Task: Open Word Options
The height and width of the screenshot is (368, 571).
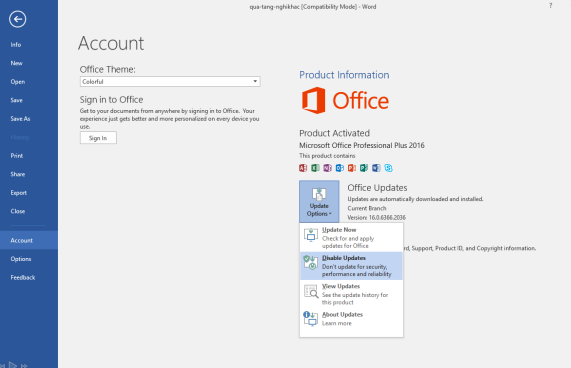Action: pos(21,259)
